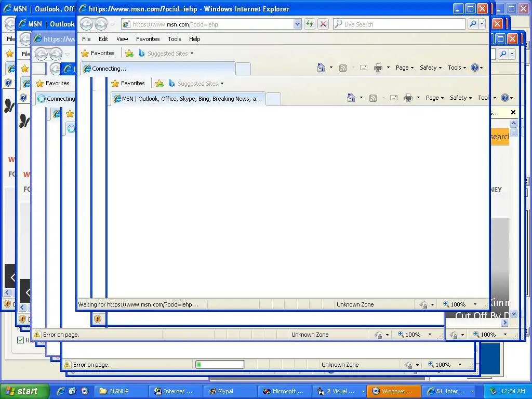Click Print icon beside the MSN Outlook tab
The height and width of the screenshot is (399, 532).
[408, 98]
